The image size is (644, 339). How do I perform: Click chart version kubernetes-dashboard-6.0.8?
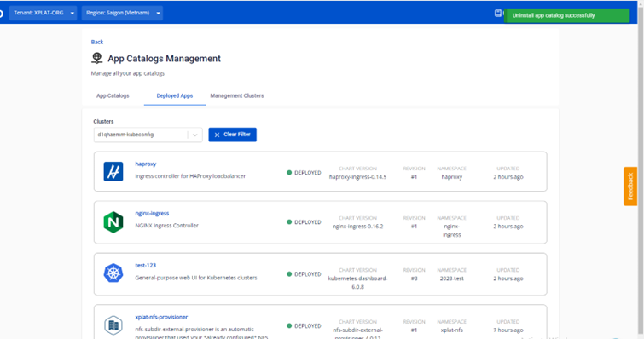tap(357, 283)
